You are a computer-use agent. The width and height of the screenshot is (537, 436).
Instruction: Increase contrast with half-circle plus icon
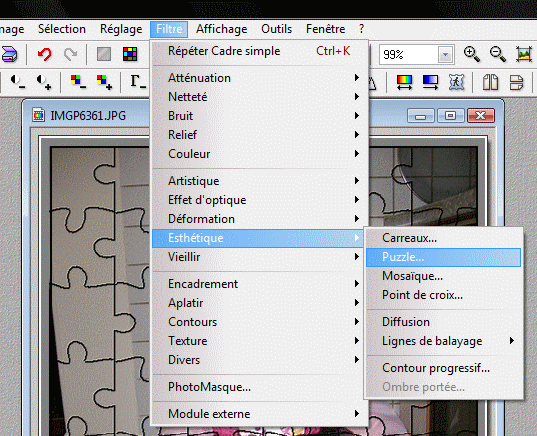[44, 82]
